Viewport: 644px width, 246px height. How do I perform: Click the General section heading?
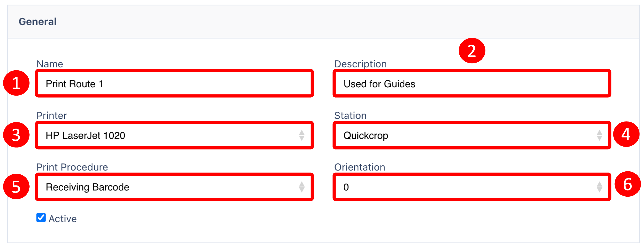(38, 22)
